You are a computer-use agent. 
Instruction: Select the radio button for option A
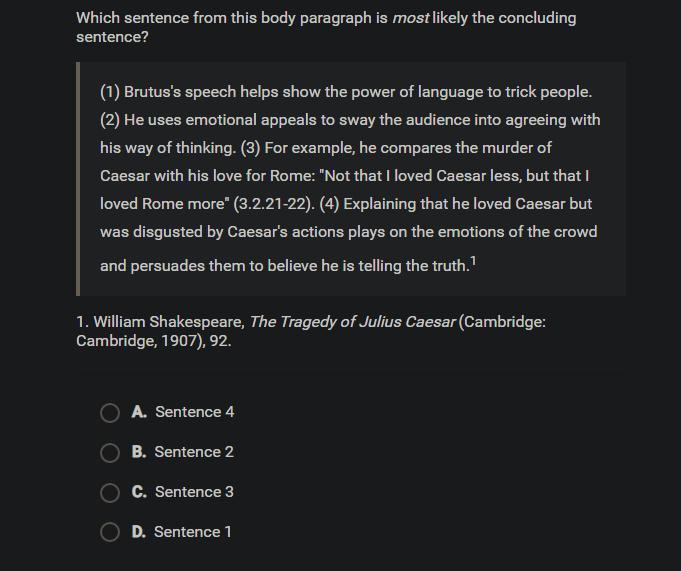110,413
